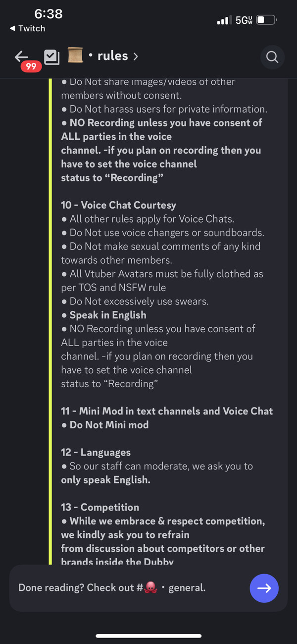Tap the back arrow in header
The width and height of the screenshot is (297, 644).
tap(21, 56)
